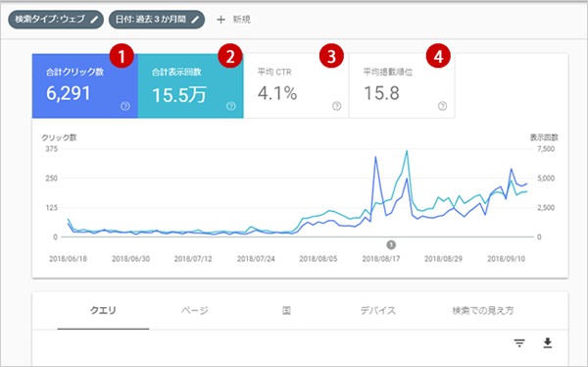Screen dimensions: 588x367
Task: Click the filter rows icon
Action: [519, 342]
